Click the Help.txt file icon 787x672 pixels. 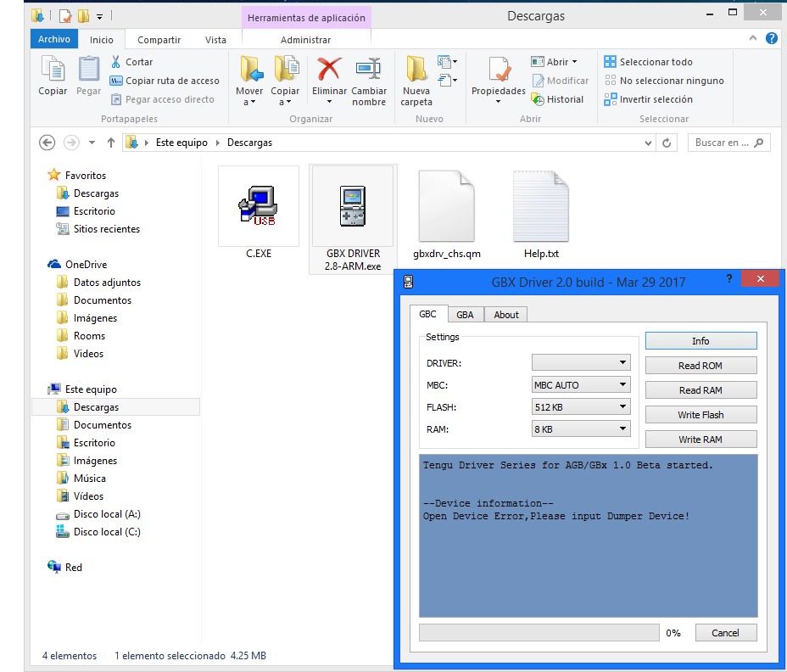pyautogui.click(x=541, y=206)
